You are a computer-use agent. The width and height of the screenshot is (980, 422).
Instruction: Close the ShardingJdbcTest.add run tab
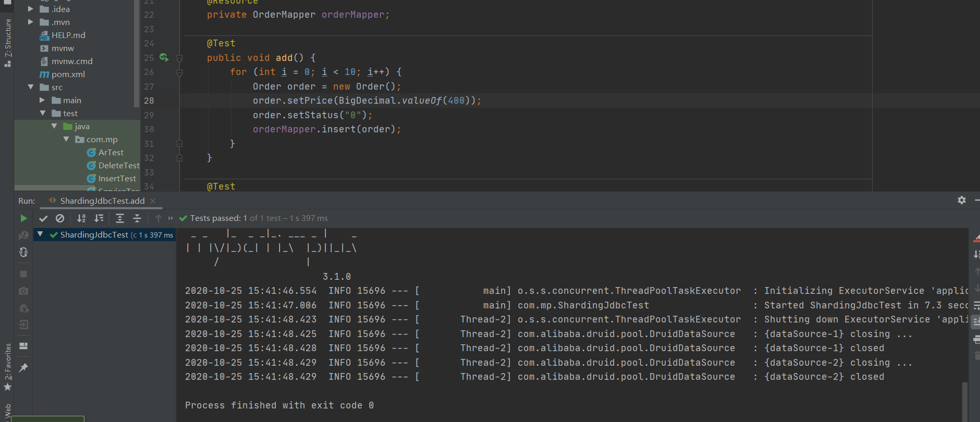click(x=153, y=201)
